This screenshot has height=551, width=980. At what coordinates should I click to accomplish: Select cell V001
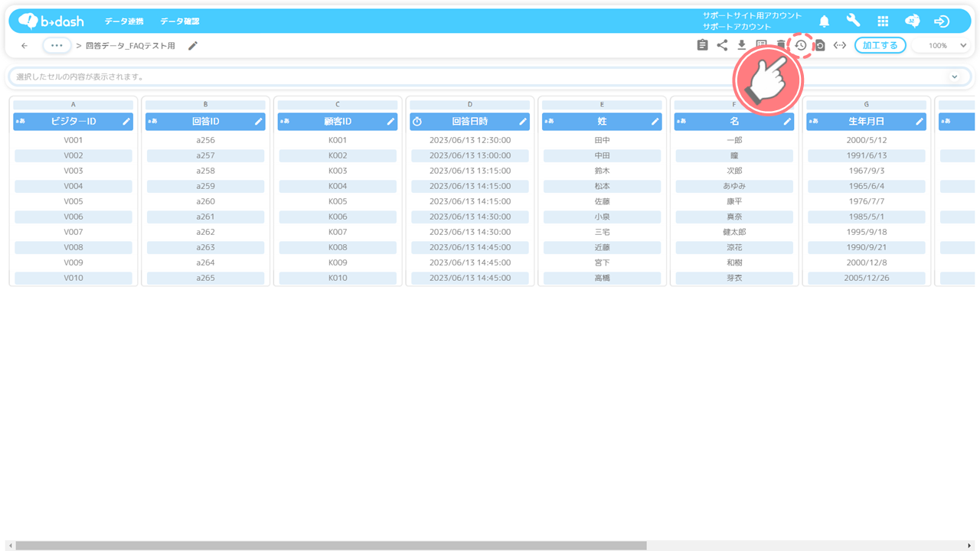73,140
